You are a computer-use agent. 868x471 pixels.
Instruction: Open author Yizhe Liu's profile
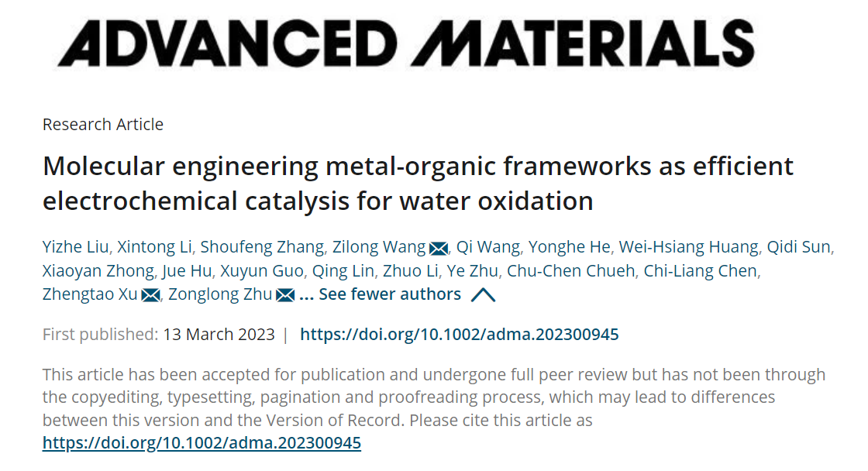click(75, 247)
